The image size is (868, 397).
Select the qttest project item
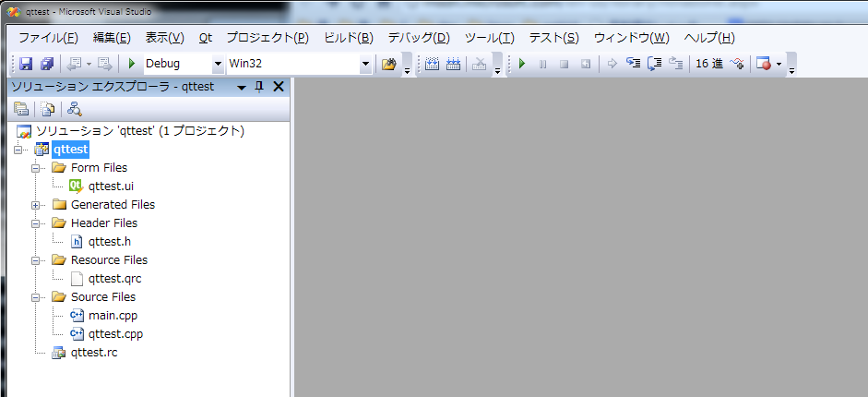[x=70, y=150]
